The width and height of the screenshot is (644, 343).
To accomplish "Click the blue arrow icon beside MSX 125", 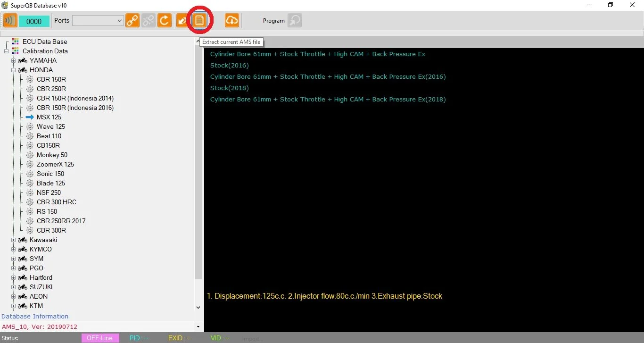I will pos(30,117).
